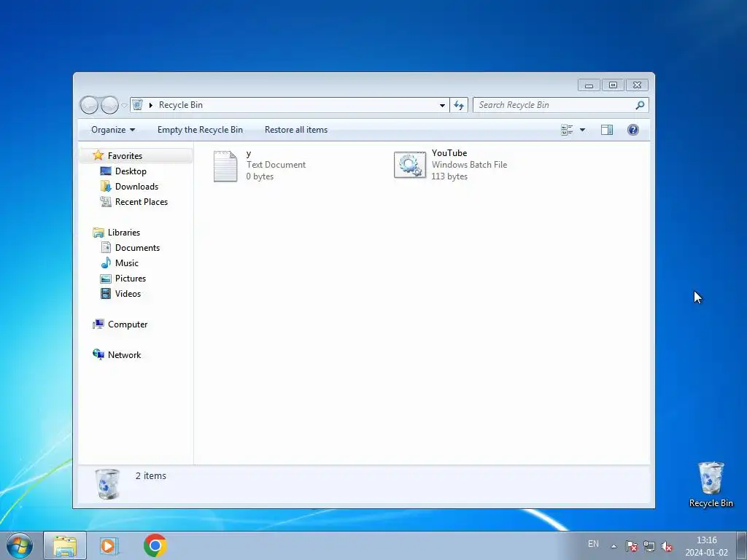Click the search magnifier icon

[x=640, y=105]
